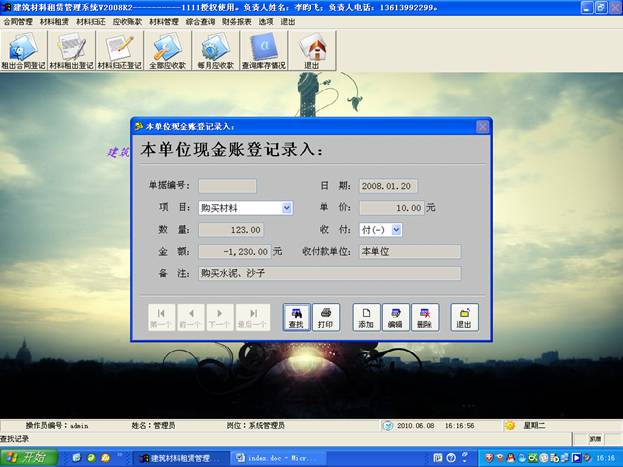Click the 编辑 edit record button
Viewport: 623px width, 467px height.
coord(395,317)
